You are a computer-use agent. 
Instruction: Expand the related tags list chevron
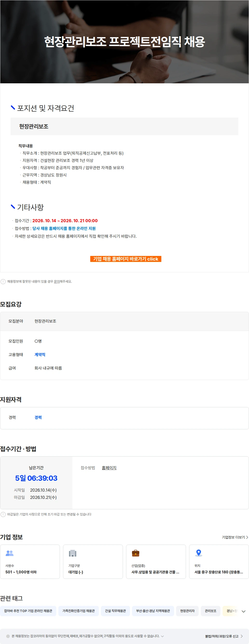pos(244,611)
